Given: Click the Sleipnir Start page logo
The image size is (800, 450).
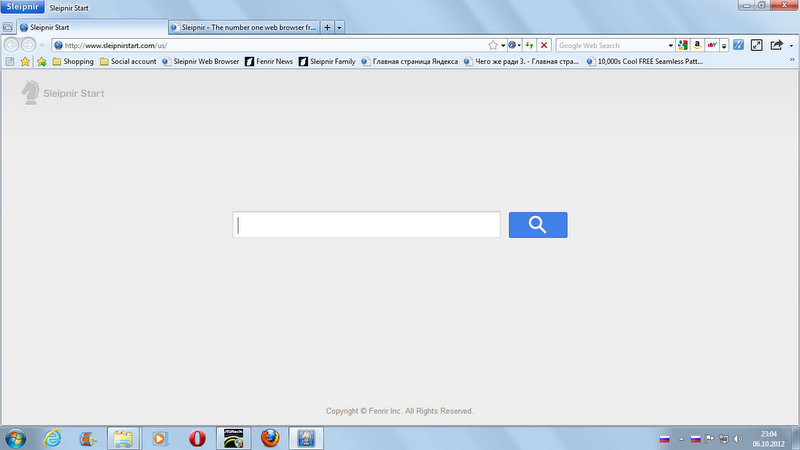Looking at the screenshot, I should coord(63,93).
